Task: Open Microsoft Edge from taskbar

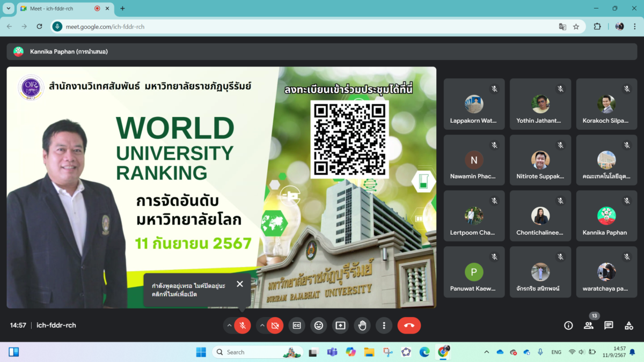Action: pyautogui.click(x=425, y=352)
